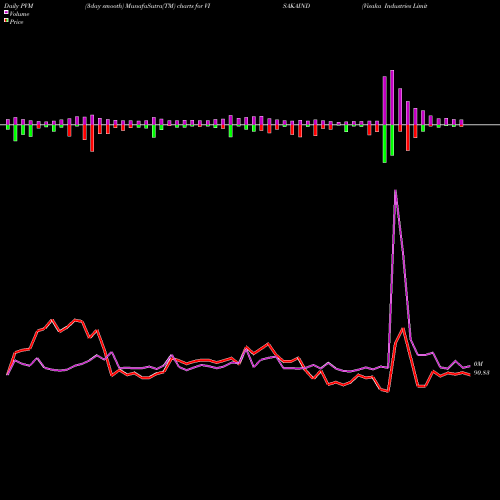Click the Price legend color swatch
Viewport: 500px width, 500px height.
(x=6, y=21)
